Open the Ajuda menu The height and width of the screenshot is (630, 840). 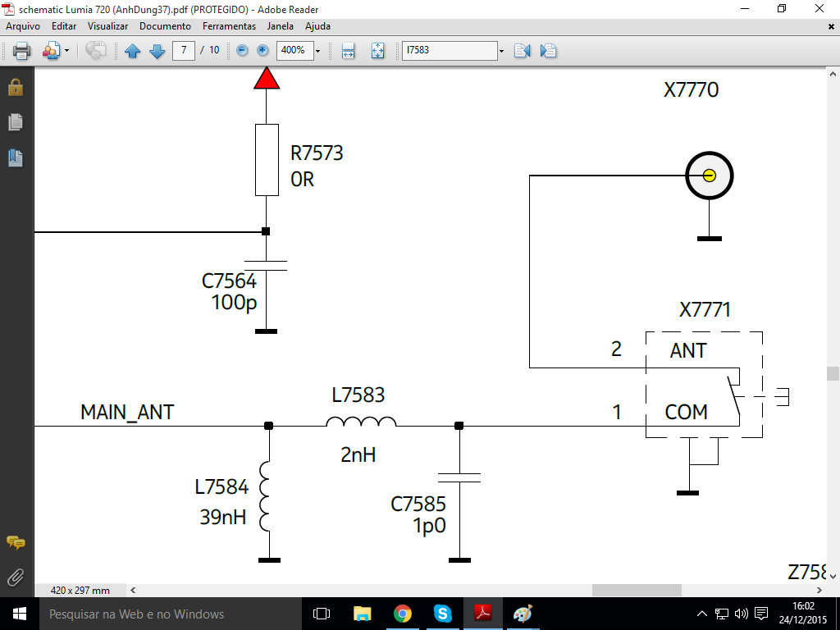coord(317,26)
